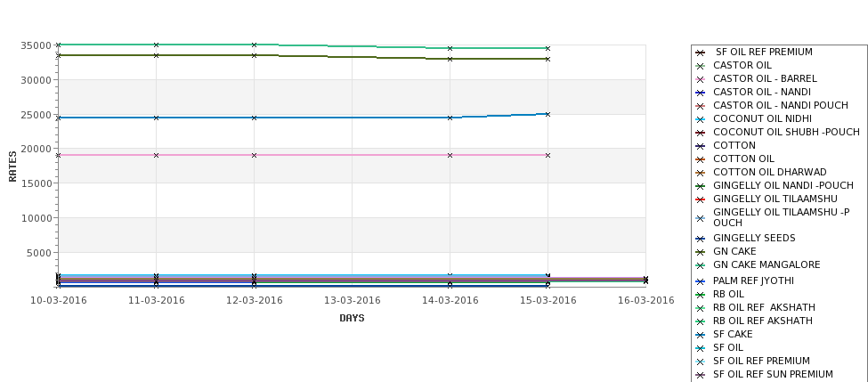Click the blue line's data point at 14-03-2016
The width and height of the screenshot is (868, 382).
(450, 118)
